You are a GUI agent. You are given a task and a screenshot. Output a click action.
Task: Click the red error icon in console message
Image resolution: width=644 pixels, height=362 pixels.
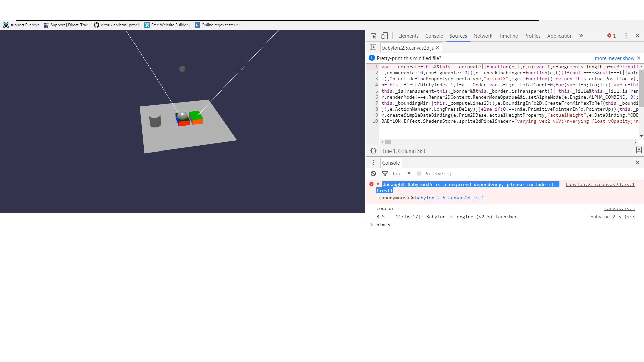click(371, 184)
